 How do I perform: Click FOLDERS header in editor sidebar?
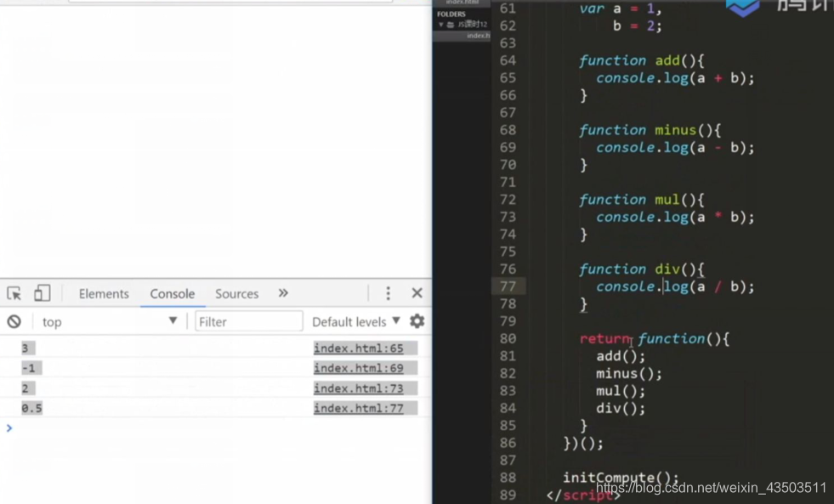(x=451, y=14)
